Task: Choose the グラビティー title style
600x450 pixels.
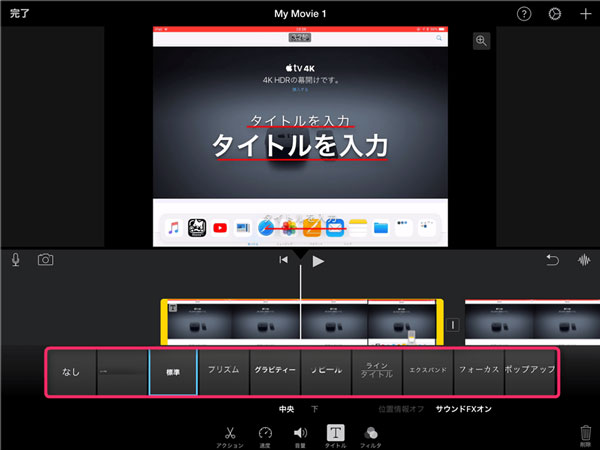Action: tap(275, 372)
